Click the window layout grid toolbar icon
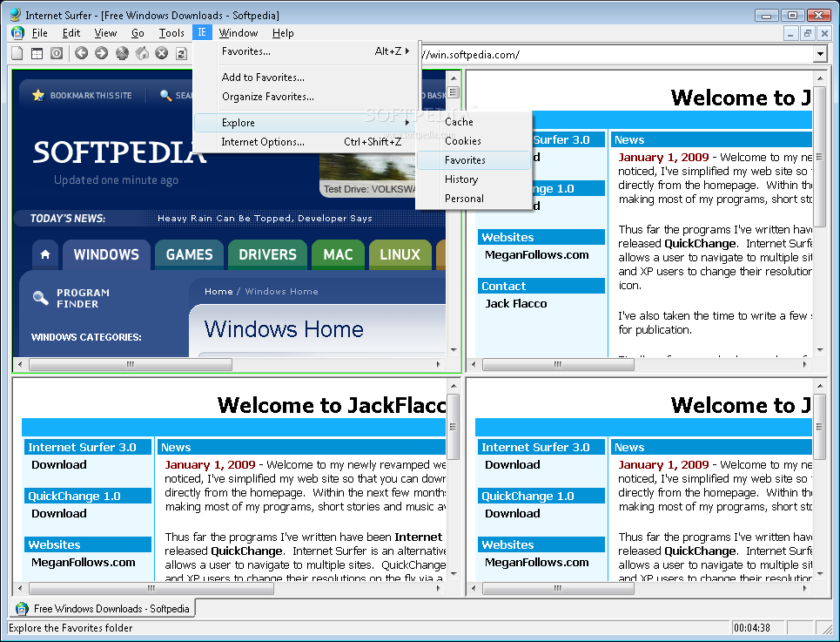 pos(37,53)
